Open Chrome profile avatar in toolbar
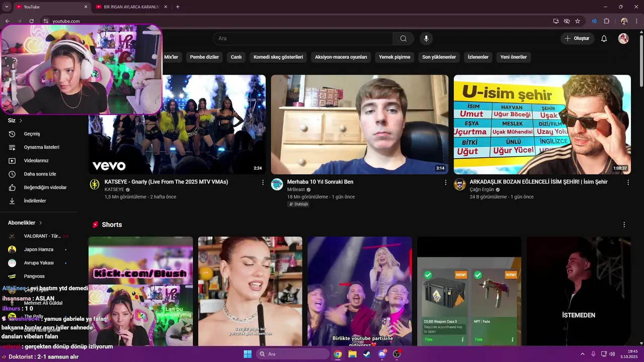644x362 pixels. coord(624,21)
